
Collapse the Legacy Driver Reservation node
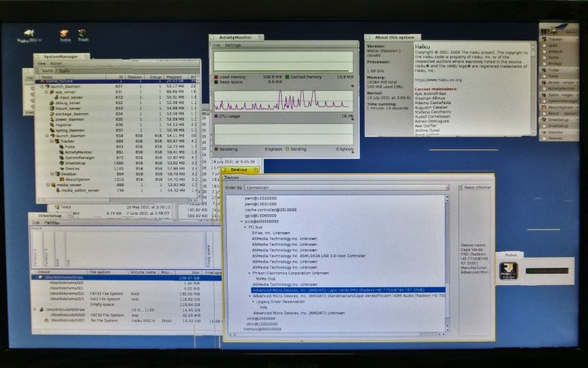[253, 302]
